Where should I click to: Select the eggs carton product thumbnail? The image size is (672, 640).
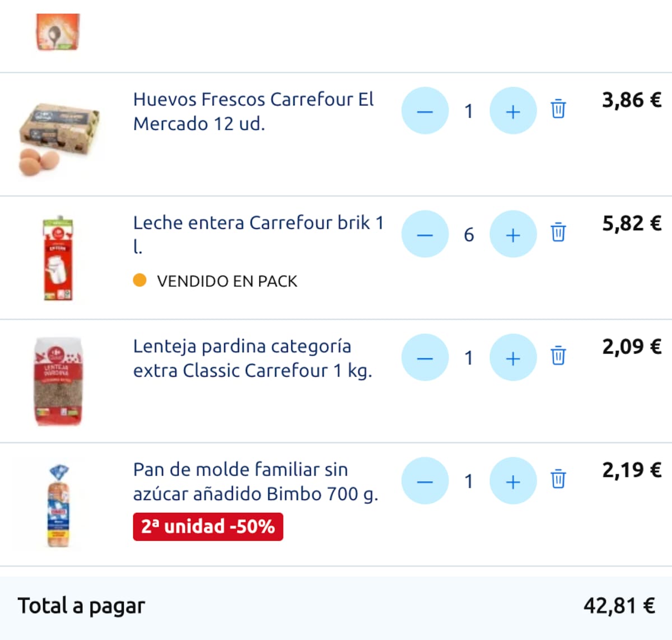point(59,133)
